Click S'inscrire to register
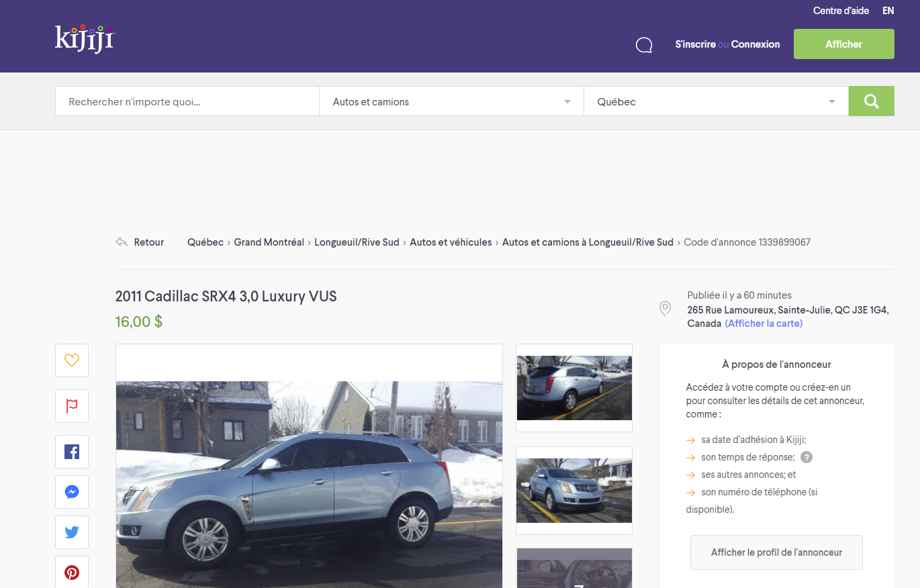 click(695, 44)
